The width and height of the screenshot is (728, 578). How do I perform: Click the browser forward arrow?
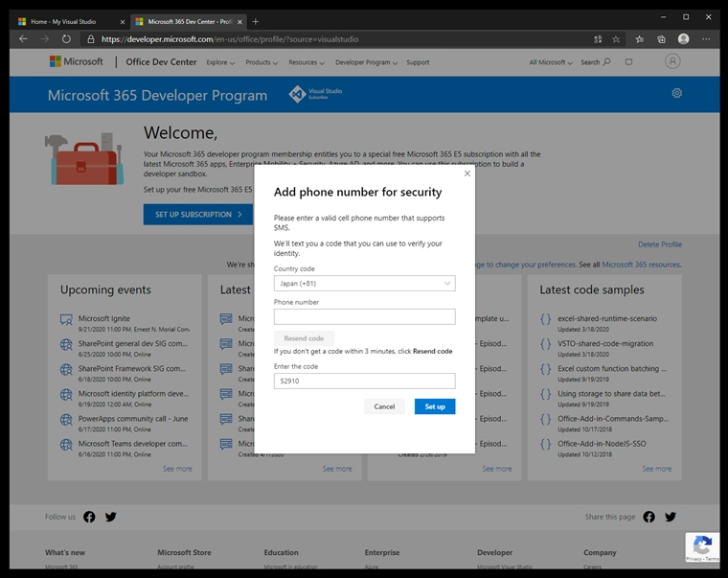45,39
